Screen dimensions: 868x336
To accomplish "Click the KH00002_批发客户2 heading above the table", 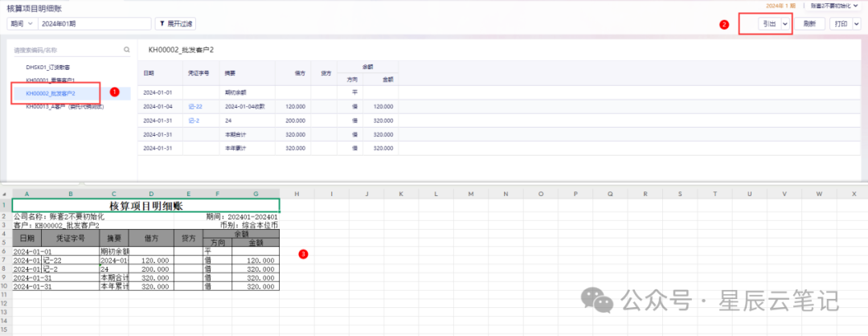I will click(181, 50).
